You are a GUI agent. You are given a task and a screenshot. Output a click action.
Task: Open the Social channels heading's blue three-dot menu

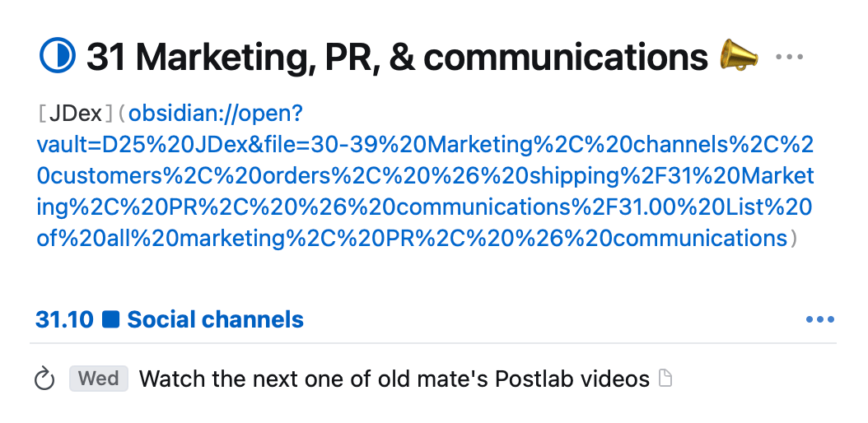820,319
